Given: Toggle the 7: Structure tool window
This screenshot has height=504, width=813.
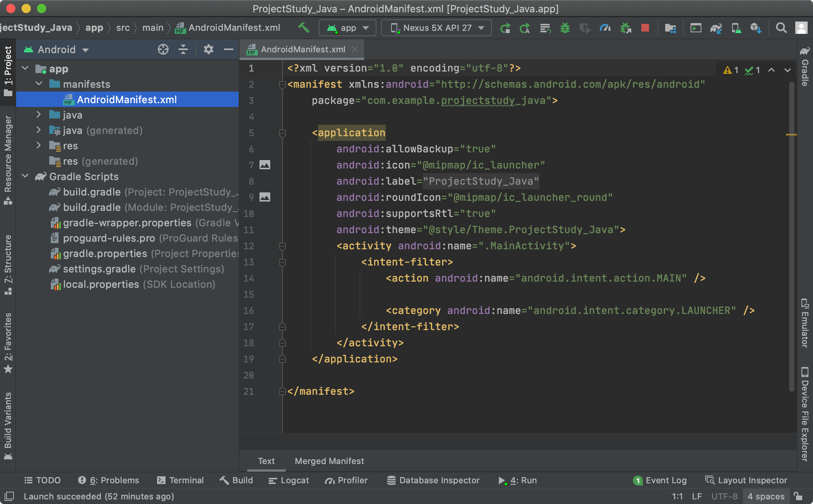Looking at the screenshot, I should tap(8, 265).
